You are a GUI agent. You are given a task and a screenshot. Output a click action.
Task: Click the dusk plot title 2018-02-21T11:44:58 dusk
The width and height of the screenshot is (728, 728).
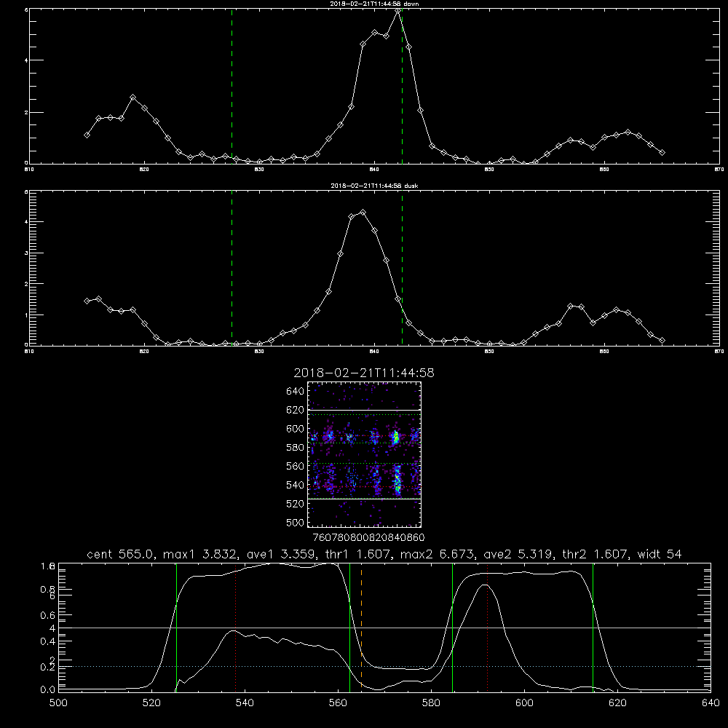tap(374, 186)
